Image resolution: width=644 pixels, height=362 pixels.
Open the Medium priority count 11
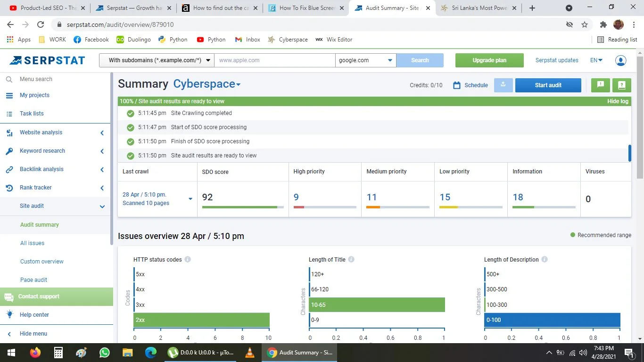point(372,197)
